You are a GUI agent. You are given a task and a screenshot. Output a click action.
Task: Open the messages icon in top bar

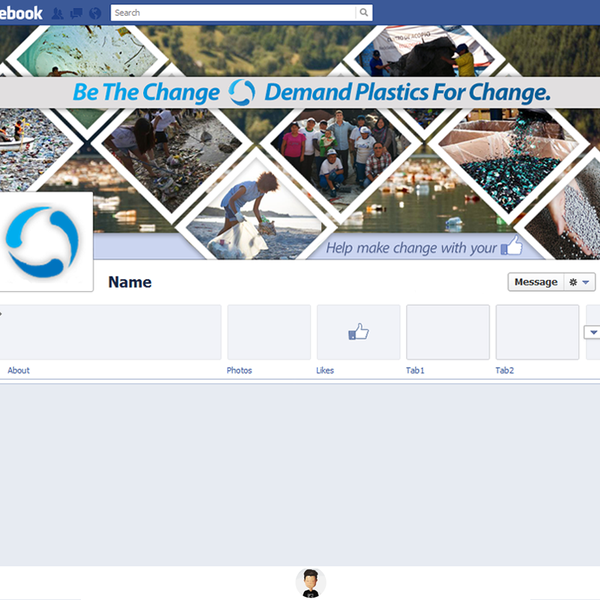[76, 13]
